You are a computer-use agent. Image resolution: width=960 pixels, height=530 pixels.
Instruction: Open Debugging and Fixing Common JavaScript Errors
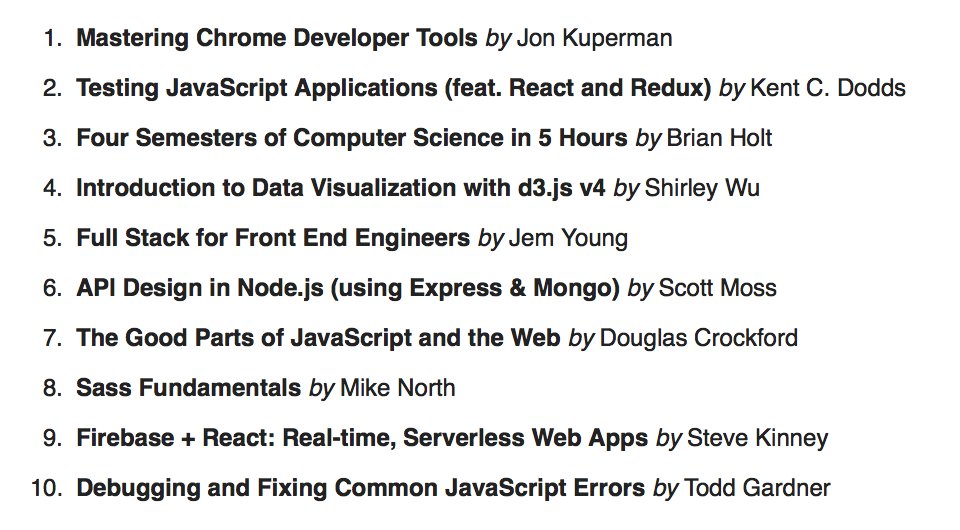click(361, 488)
